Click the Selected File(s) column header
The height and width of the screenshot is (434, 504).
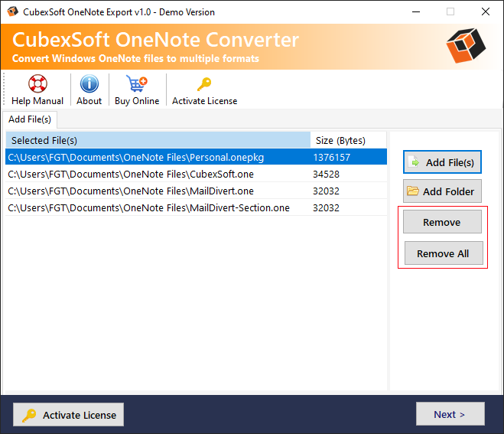coord(158,140)
